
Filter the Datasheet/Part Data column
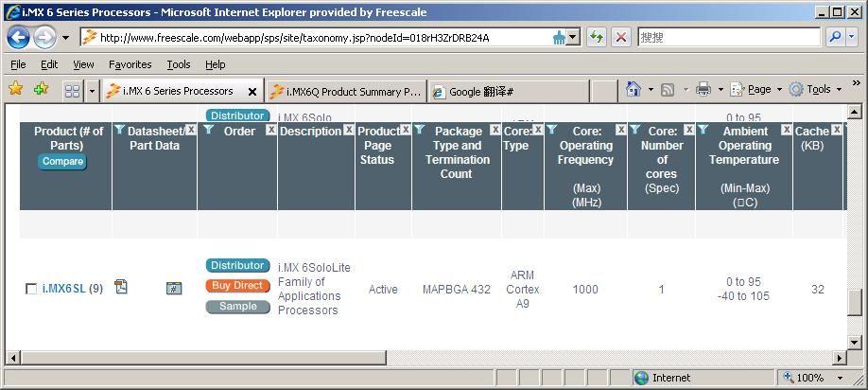[x=119, y=130]
